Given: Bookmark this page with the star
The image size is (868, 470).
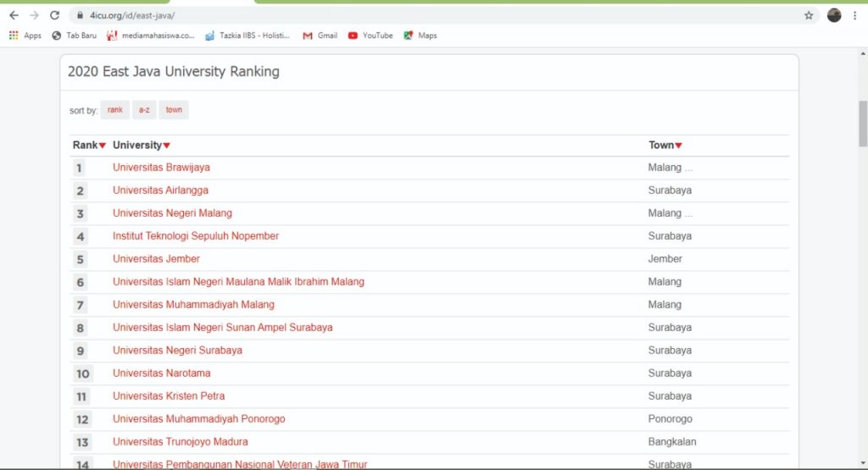Looking at the screenshot, I should click(809, 15).
